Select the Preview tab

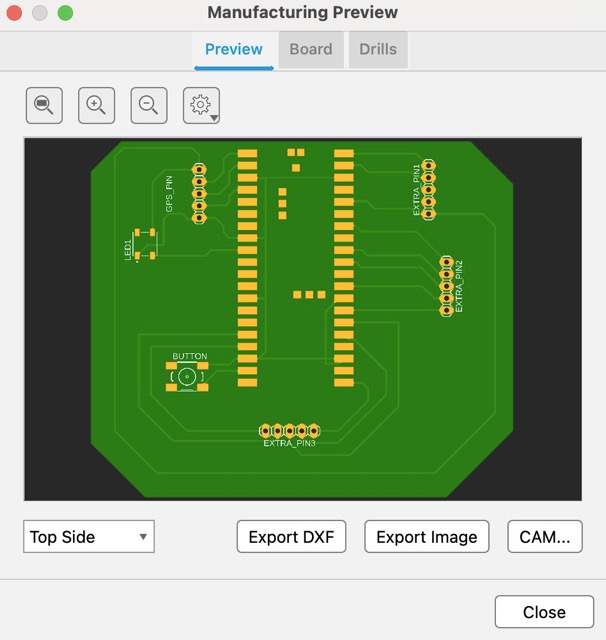233,49
